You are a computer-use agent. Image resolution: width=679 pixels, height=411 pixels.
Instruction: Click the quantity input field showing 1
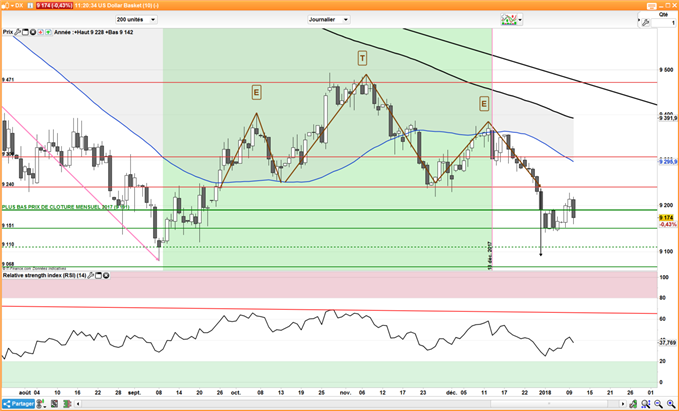tap(663, 23)
